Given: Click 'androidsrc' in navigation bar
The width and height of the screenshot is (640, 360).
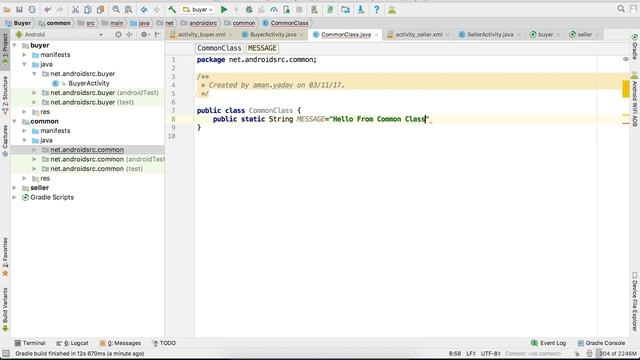Looking at the screenshot, I should 202,23.
